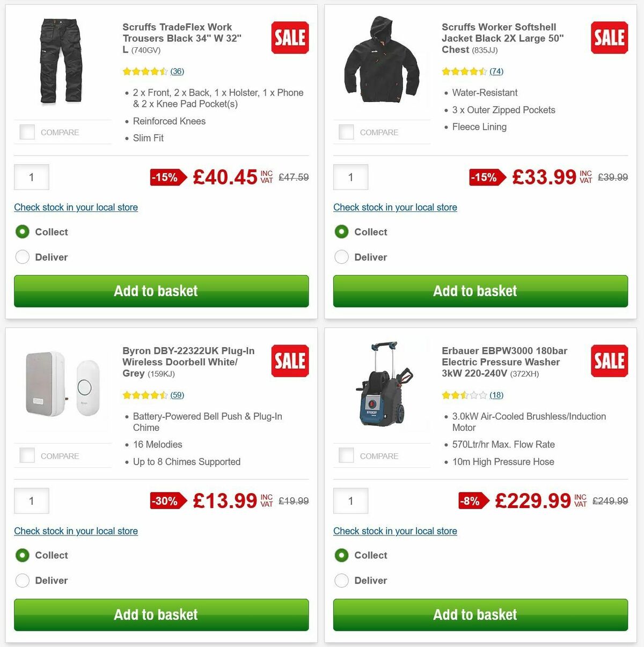
Task: Select Collect for the pressure washer
Action: [x=342, y=555]
